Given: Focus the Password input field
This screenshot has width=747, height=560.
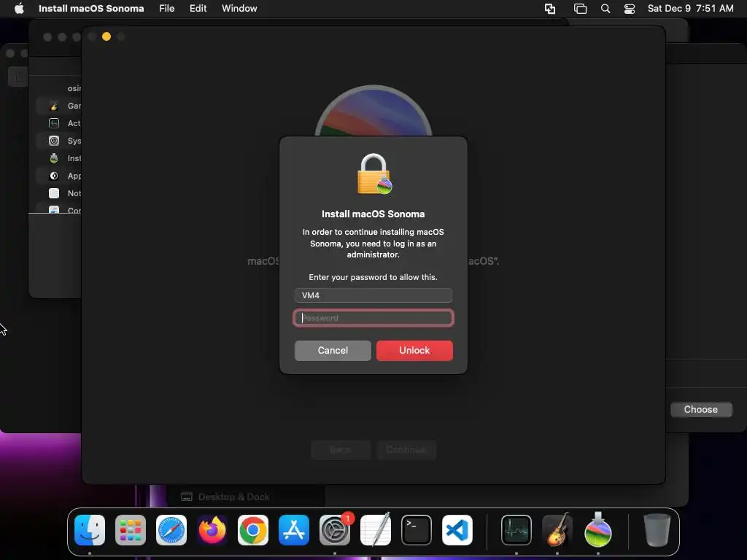Looking at the screenshot, I should point(373,318).
